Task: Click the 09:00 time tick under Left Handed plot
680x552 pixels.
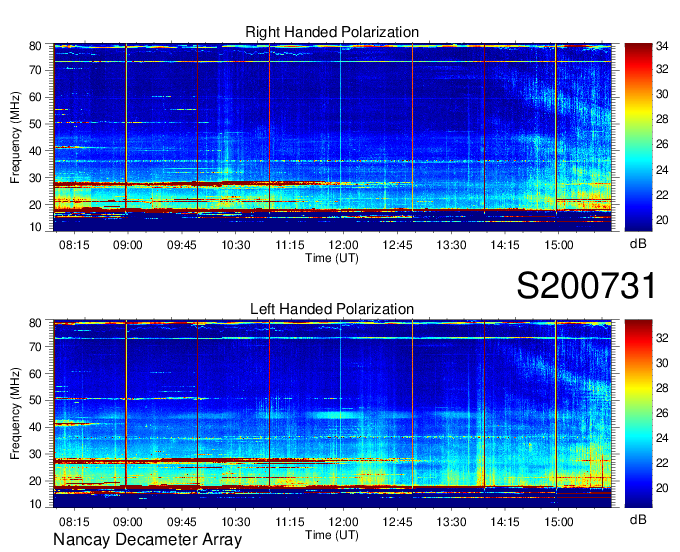Action: click(128, 522)
